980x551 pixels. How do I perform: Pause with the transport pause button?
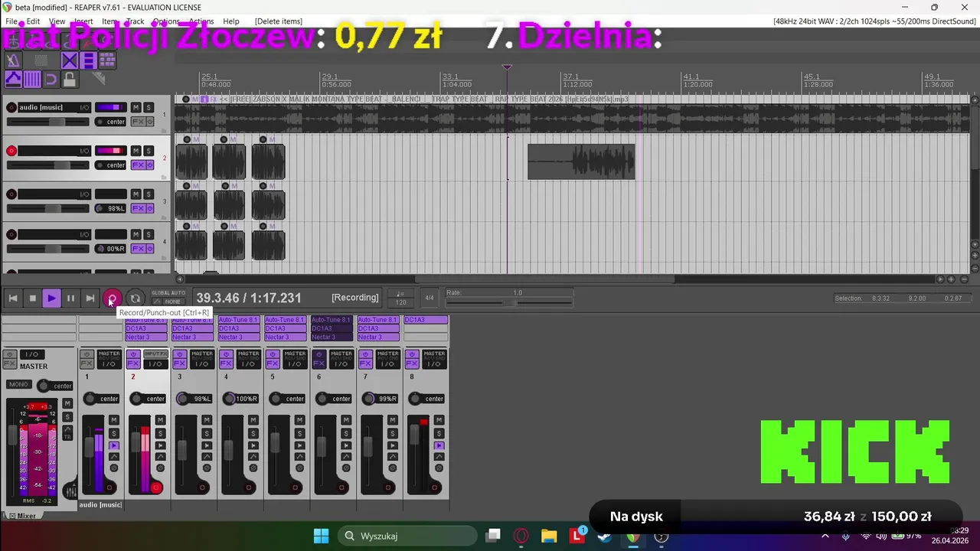(x=70, y=298)
